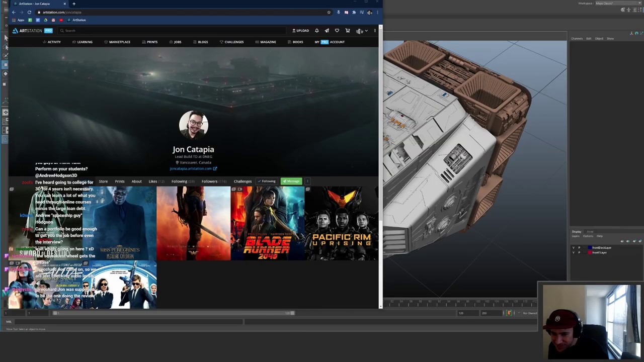Image resolution: width=644 pixels, height=362 pixels.
Task: Open the Pacific Rim Uprising thumbnail
Action: pos(342,224)
